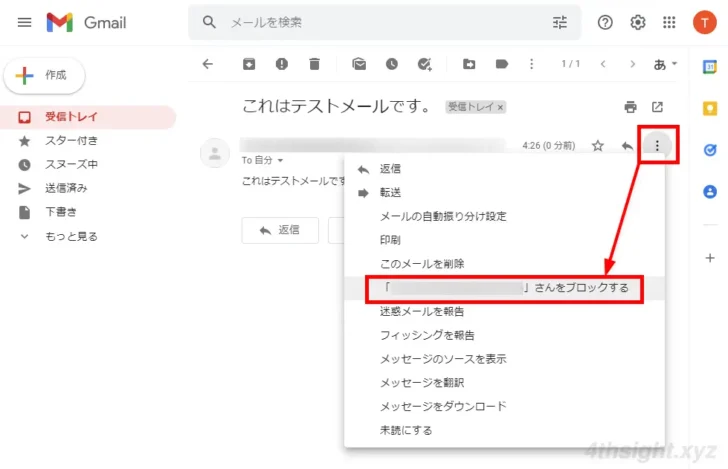728x469 pixels.
Task: Choose 転送 in context menu
Action: coord(504,193)
